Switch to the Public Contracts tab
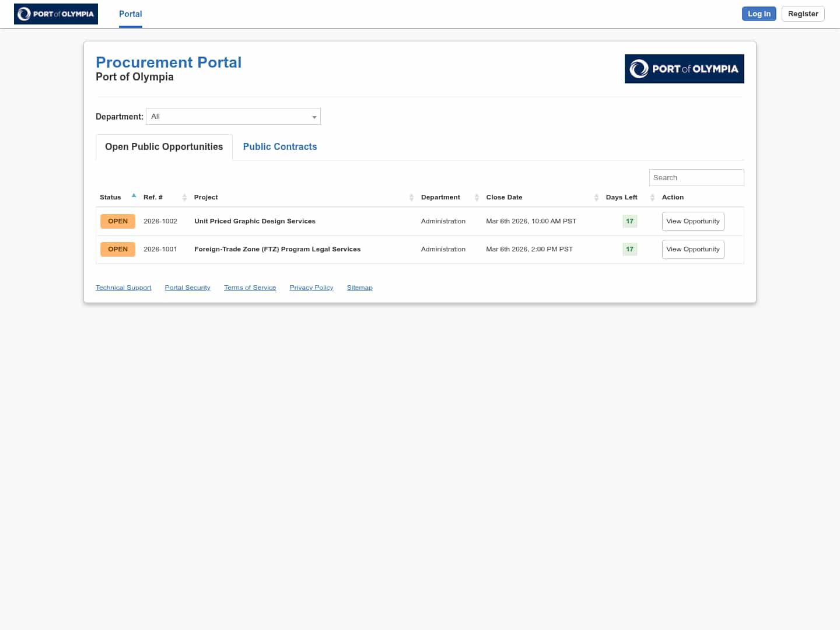 coord(280,146)
